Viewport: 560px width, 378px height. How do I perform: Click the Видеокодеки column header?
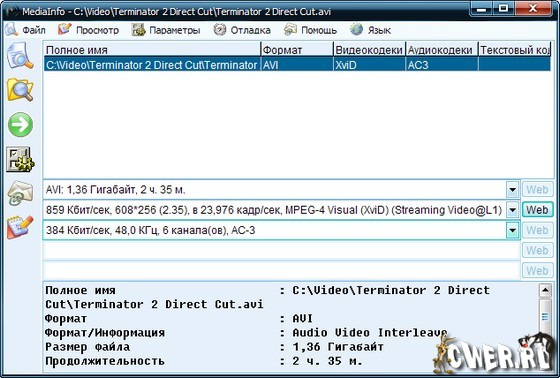pos(369,50)
